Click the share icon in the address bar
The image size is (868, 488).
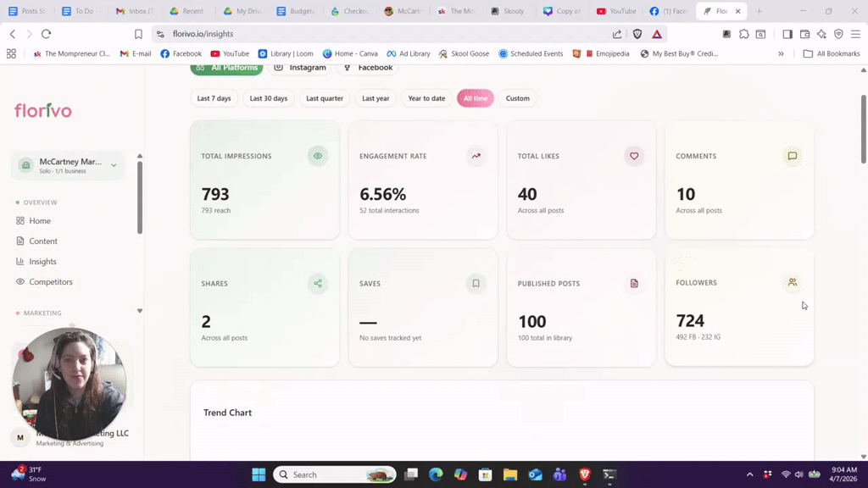[617, 34]
